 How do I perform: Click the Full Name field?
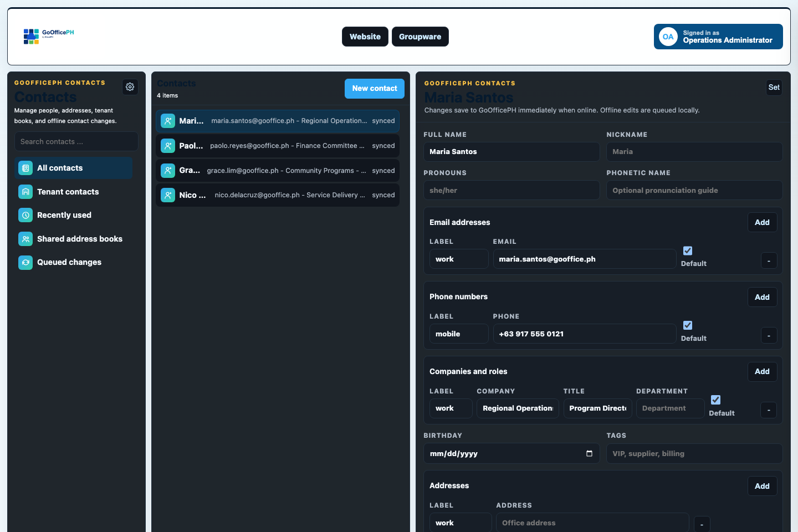click(511, 152)
